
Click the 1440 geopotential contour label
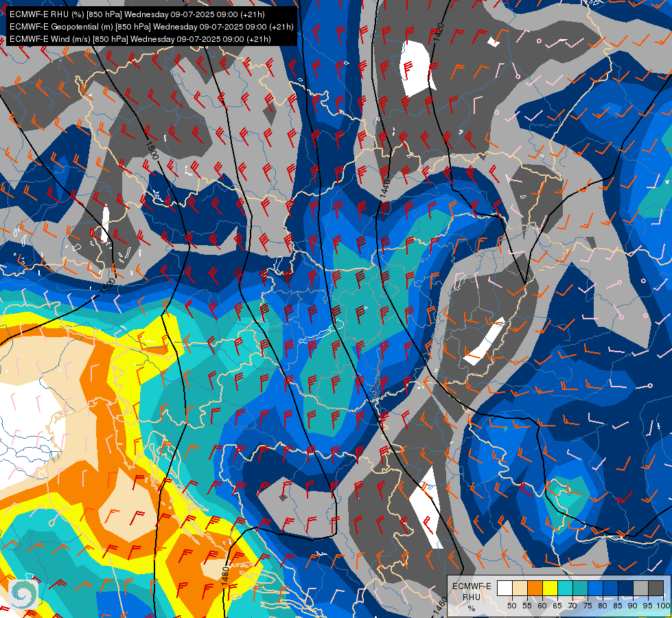(x=384, y=189)
